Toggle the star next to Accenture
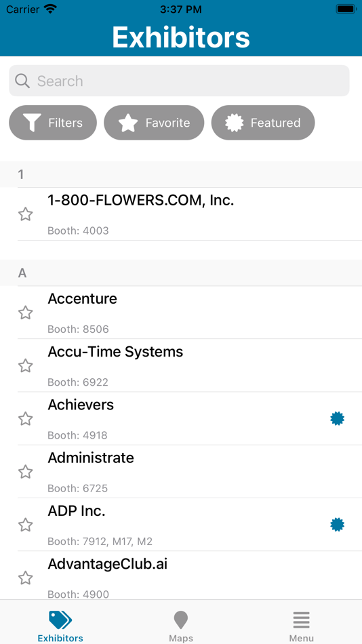Screen dimensions: 362x644 point(26,313)
